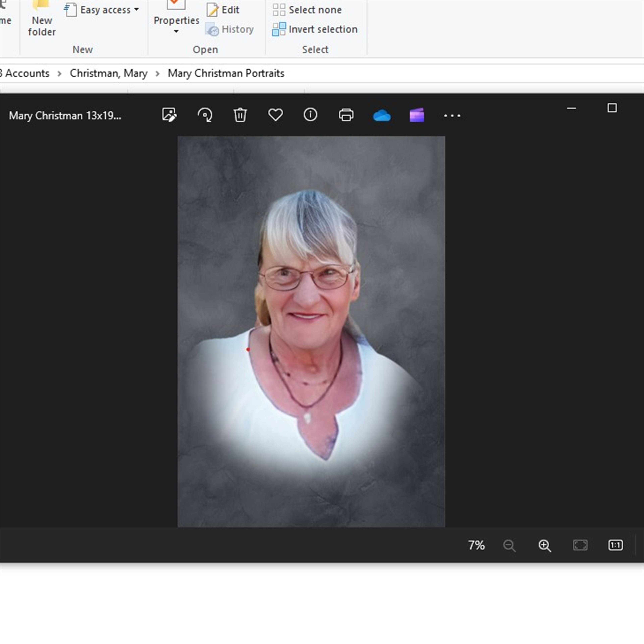The height and width of the screenshot is (644, 644).
Task: Print the photo using the printer icon
Action: [x=346, y=115]
